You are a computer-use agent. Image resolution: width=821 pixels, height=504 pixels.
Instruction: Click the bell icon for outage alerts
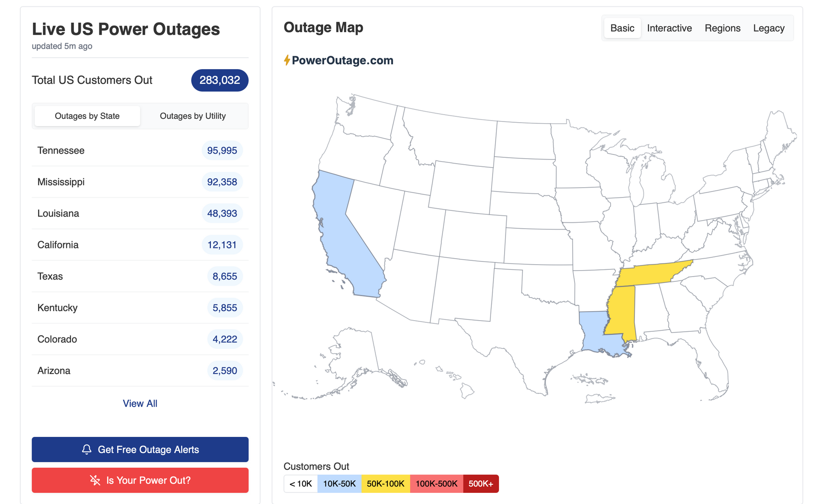(87, 449)
